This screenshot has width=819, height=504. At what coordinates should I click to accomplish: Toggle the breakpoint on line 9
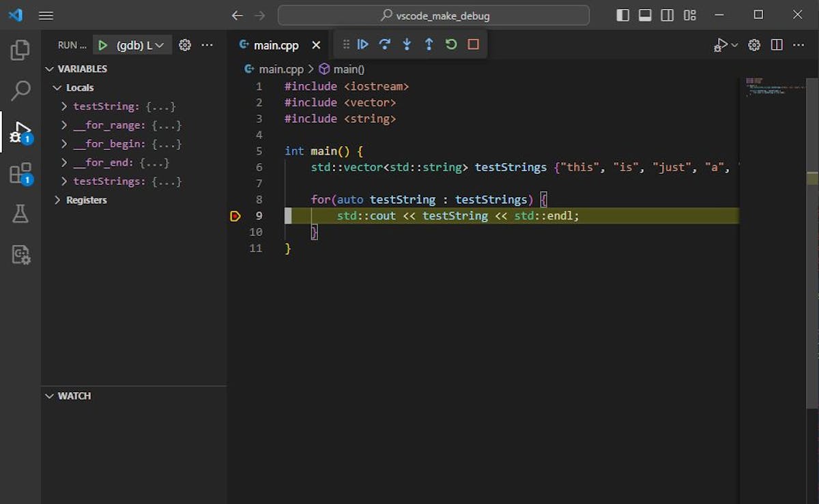[235, 216]
